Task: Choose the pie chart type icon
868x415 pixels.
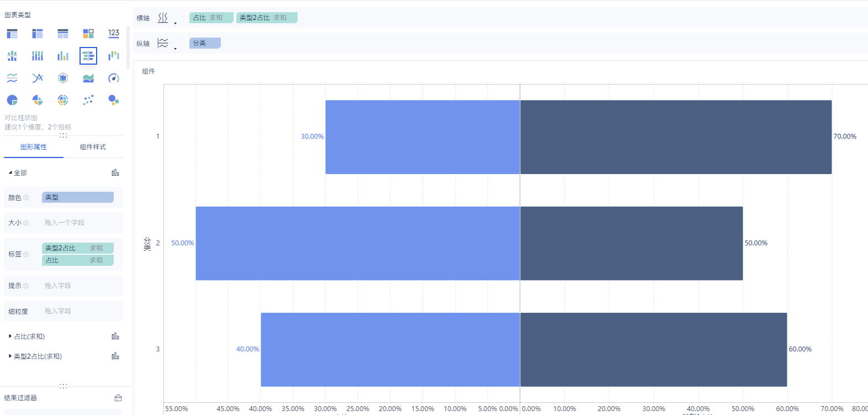Action: click(x=12, y=100)
